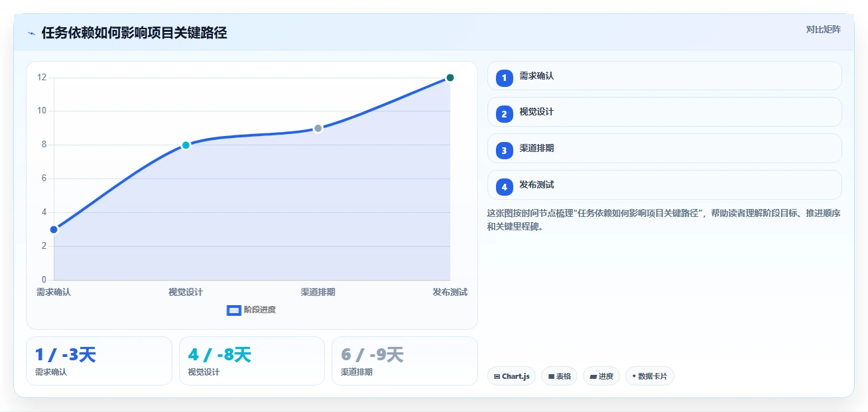Click the y-axis value 2
This screenshot has height=412, width=868.
tap(44, 246)
